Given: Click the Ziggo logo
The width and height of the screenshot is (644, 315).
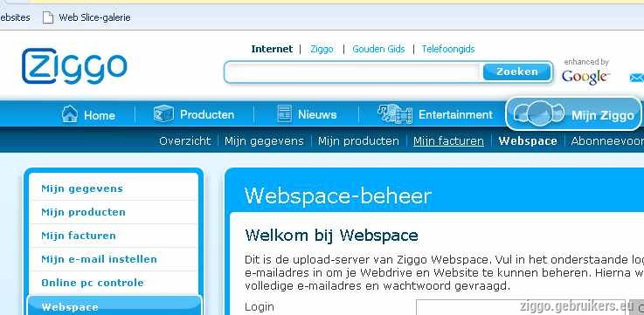Looking at the screenshot, I should [74, 66].
